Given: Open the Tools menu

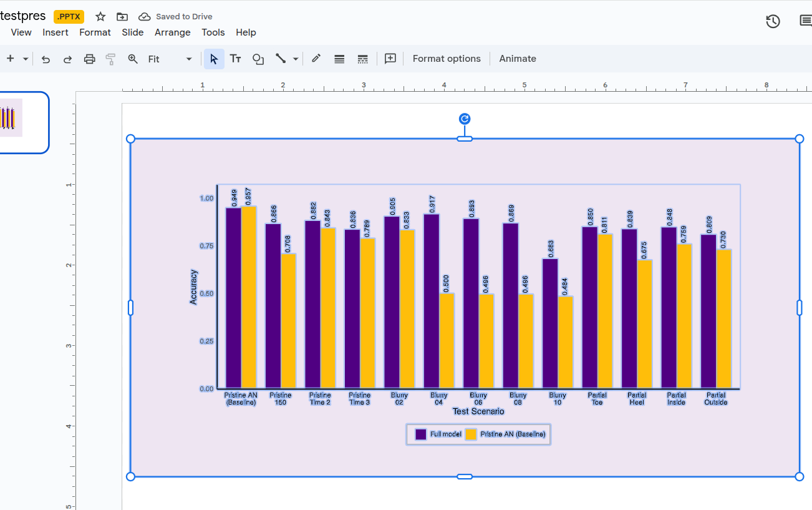Looking at the screenshot, I should (213, 32).
